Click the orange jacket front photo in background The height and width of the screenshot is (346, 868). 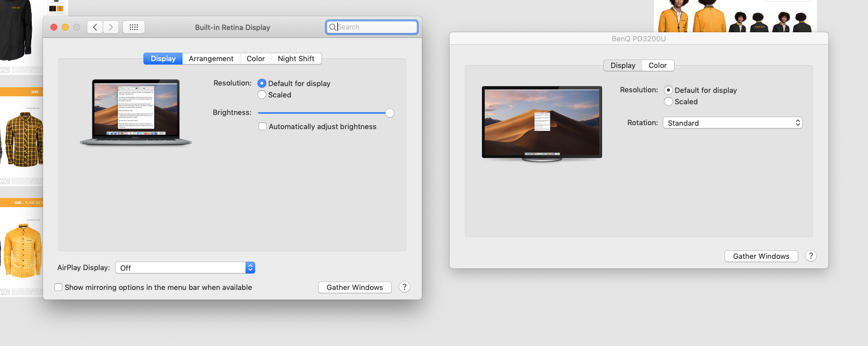coord(674,16)
